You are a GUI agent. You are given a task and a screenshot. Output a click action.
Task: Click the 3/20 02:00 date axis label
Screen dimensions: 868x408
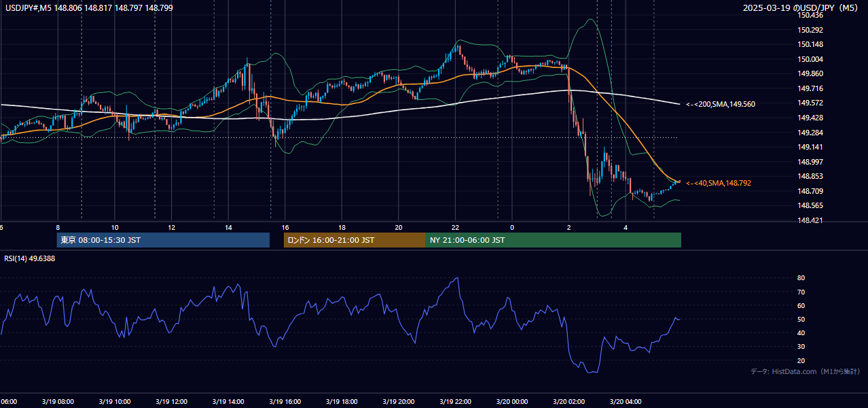(568, 402)
